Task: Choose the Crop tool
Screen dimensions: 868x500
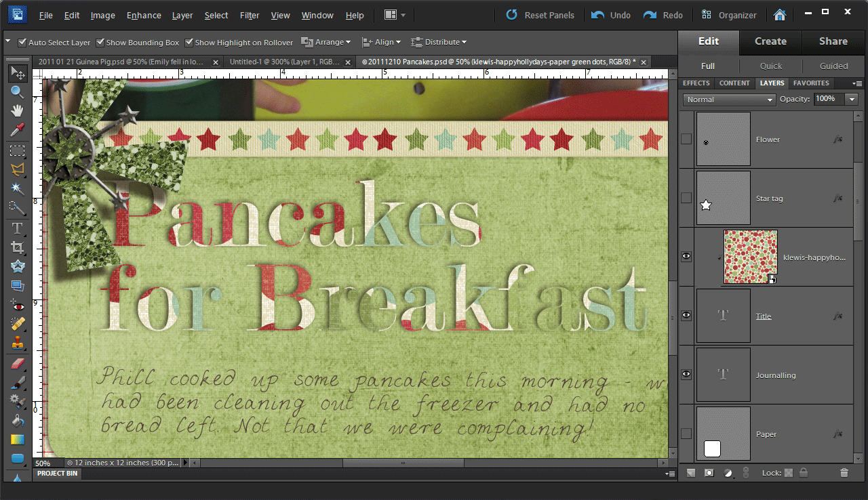Action: tap(18, 247)
